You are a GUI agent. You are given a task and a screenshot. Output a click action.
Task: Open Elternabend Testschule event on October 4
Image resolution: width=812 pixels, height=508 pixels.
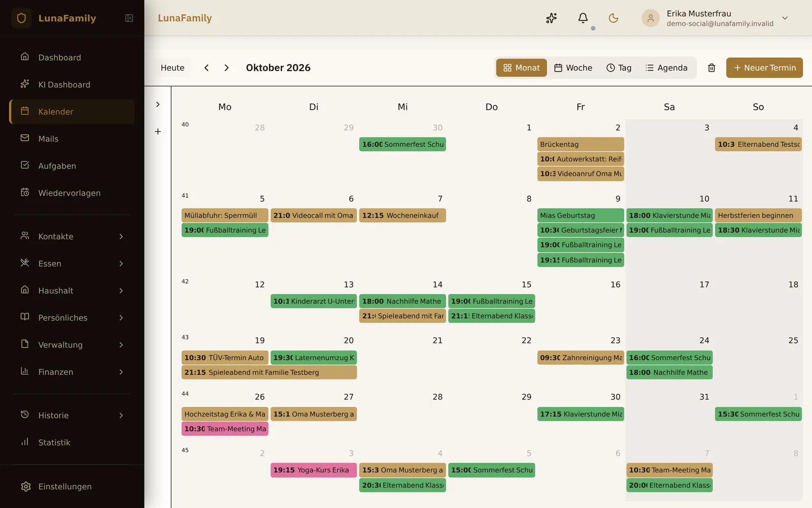(758, 144)
